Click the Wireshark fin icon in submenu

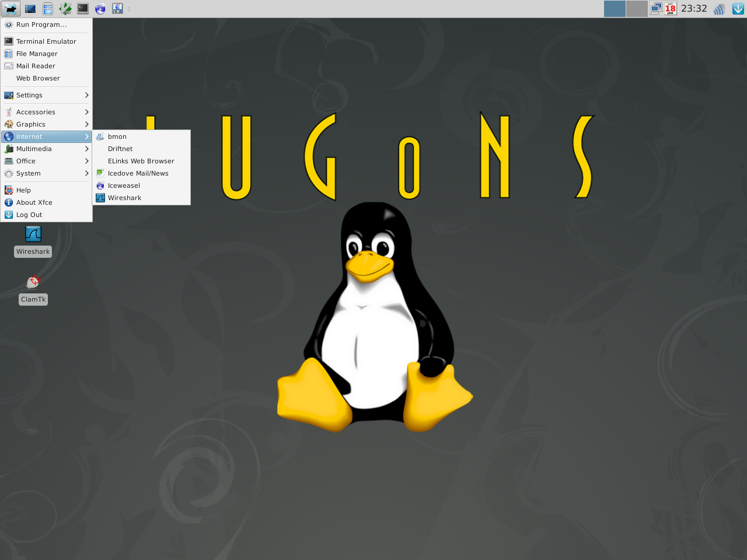[x=100, y=198]
